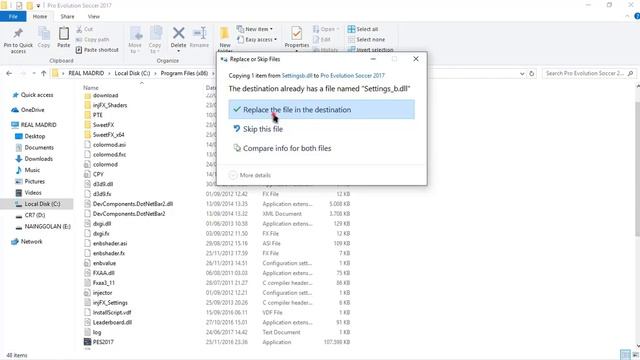The image size is (640, 360).
Task: Switch to the Share tab
Action: click(x=67, y=16)
